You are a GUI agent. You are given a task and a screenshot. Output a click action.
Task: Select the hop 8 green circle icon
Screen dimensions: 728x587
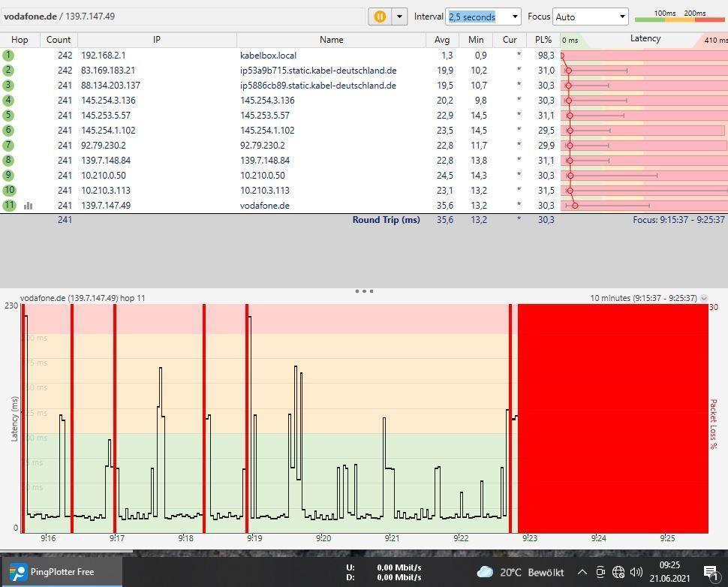pos(8,160)
